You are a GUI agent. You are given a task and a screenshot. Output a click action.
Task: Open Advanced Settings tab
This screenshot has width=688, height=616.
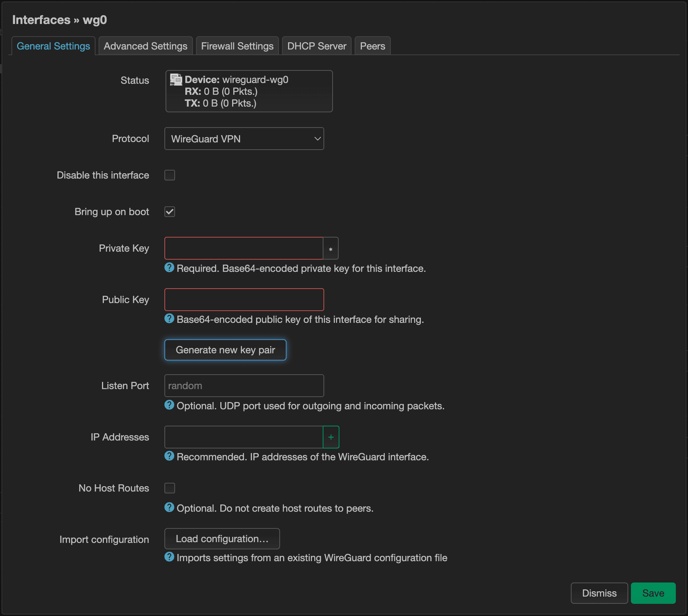[x=146, y=46]
